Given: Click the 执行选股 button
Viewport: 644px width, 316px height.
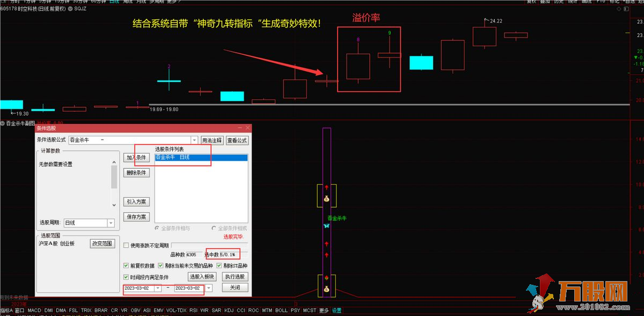Looking at the screenshot, I should pos(235,277).
